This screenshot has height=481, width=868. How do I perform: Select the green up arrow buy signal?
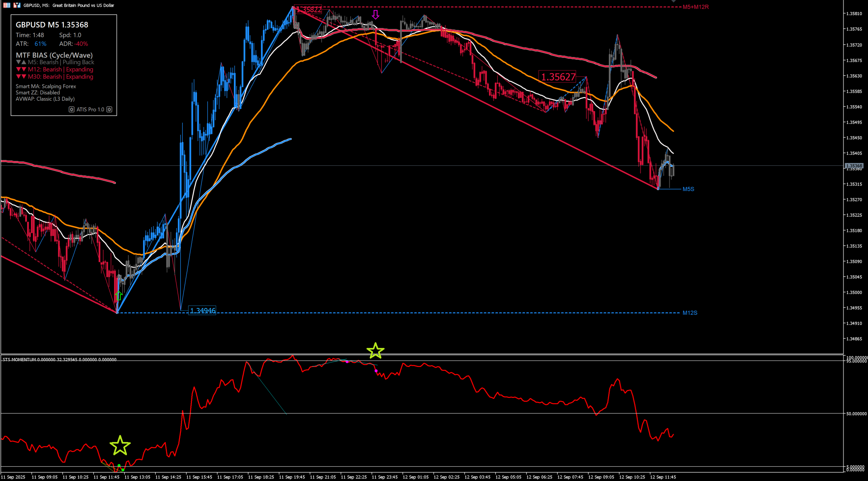click(x=119, y=296)
